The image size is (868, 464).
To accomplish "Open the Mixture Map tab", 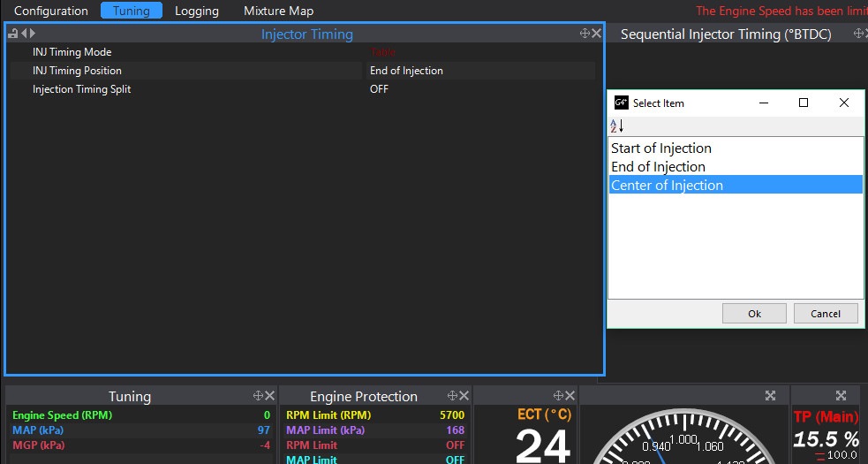I will coord(278,11).
